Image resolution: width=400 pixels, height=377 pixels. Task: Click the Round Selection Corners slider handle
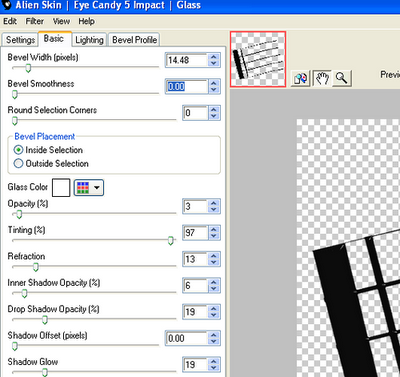(x=15, y=121)
